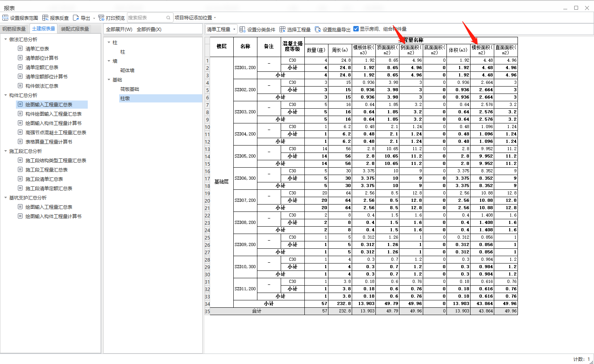Click 选择工程量 button
This screenshot has height=364, width=594.
click(x=295, y=29)
